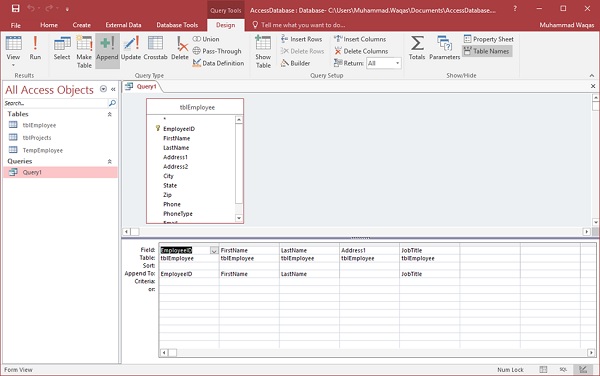This screenshot has width=600, height=376.
Task: Open the Show Table dialog
Action: click(263, 52)
